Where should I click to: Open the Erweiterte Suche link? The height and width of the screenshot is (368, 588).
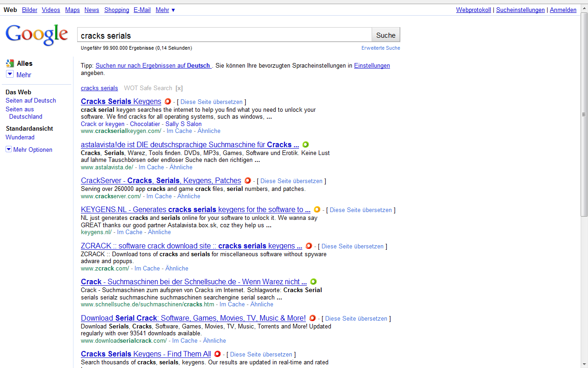[x=380, y=48]
